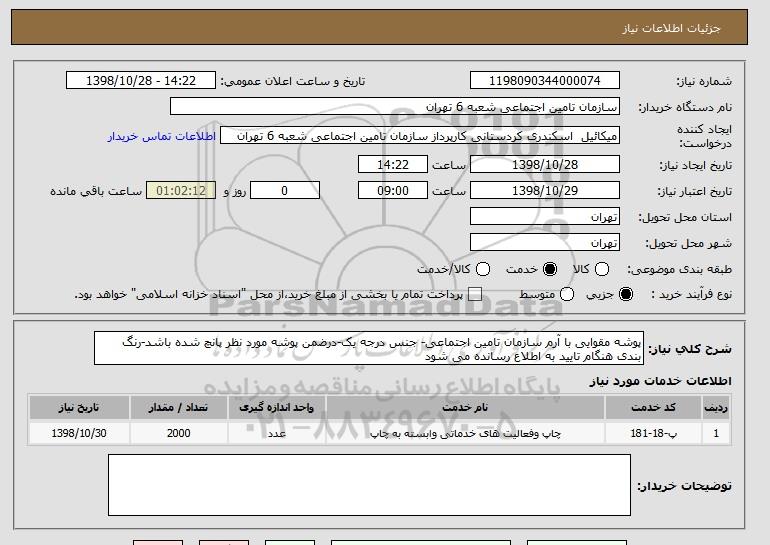Click the جزئیات اطلاعات نیاز header title
The image size is (770, 545).
click(671, 28)
